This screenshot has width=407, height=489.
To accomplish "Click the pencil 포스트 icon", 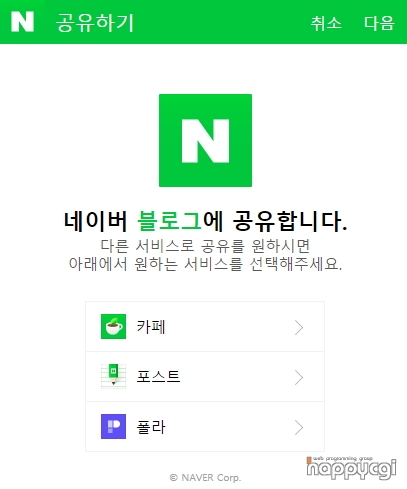I will pos(113,376).
